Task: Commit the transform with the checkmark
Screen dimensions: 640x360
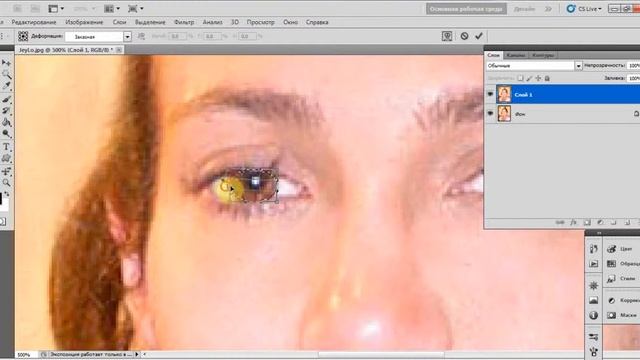Action: click(x=479, y=36)
